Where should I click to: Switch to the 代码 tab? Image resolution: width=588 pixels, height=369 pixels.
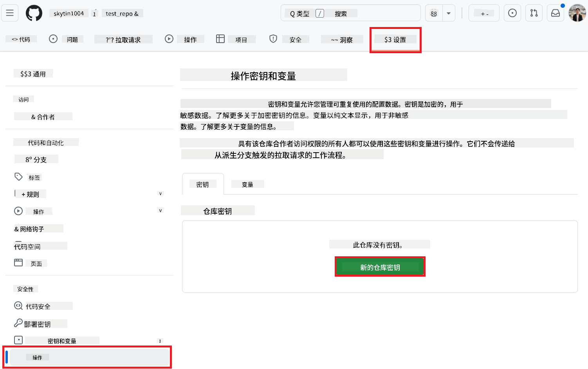pyautogui.click(x=21, y=39)
